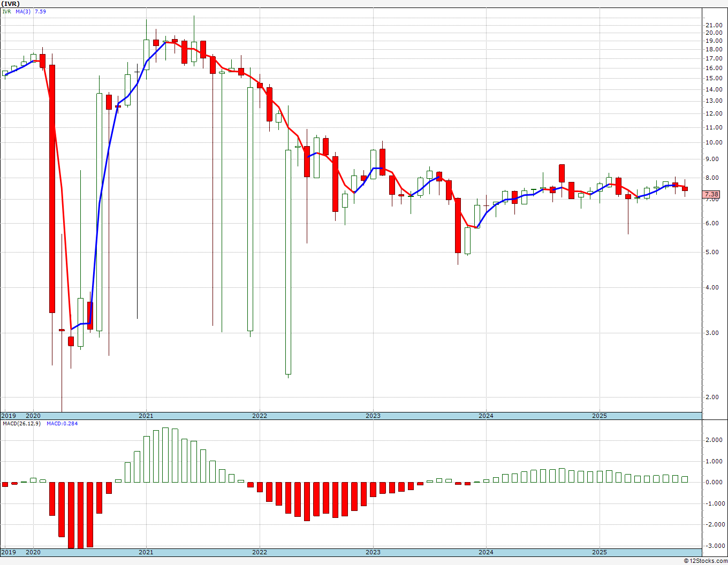Click the (IVR) ticker title

11,4
